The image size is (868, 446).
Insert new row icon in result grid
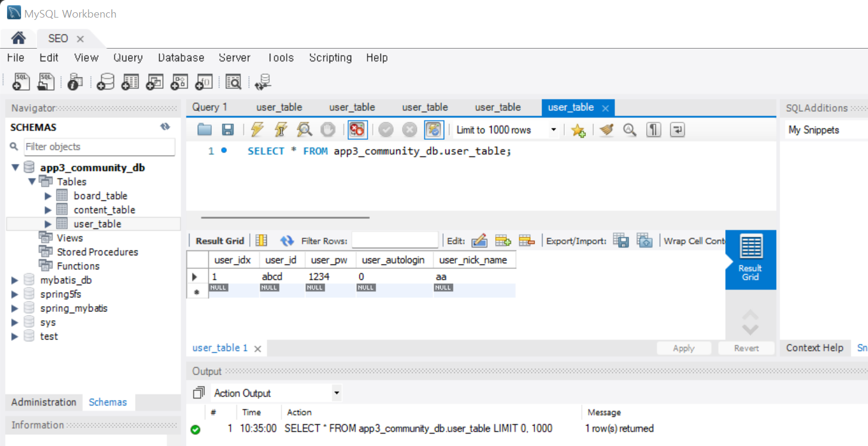503,241
